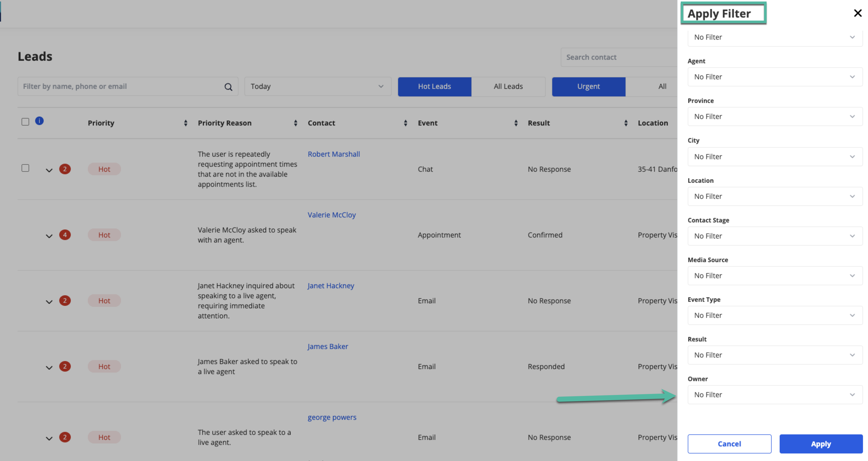Expand the george powers lead row
The width and height of the screenshot is (868, 461).
[x=49, y=438]
